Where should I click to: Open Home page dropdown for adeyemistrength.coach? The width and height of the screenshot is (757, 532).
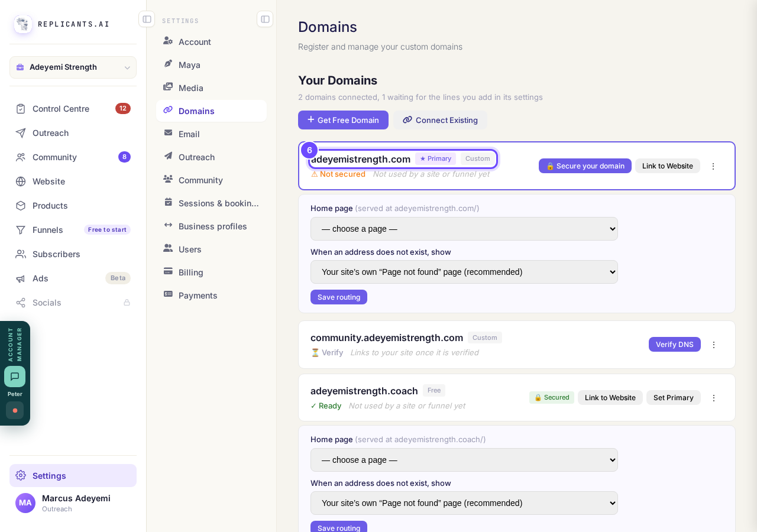point(464,460)
